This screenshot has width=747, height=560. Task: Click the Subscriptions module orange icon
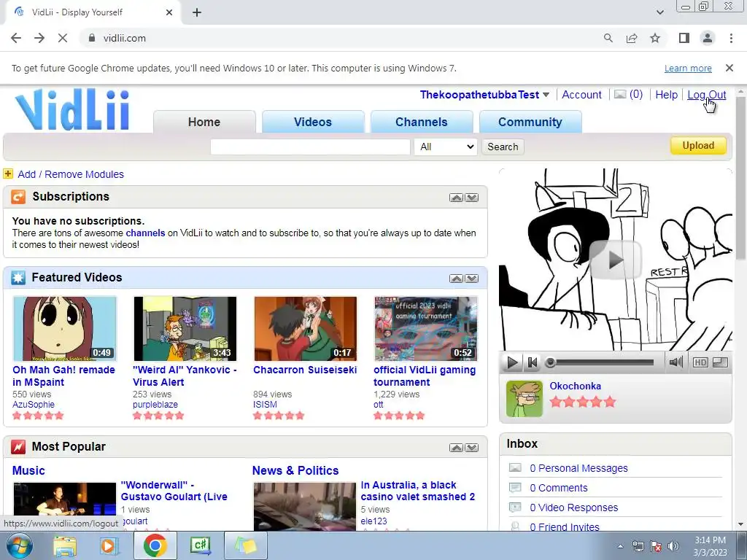tap(18, 197)
